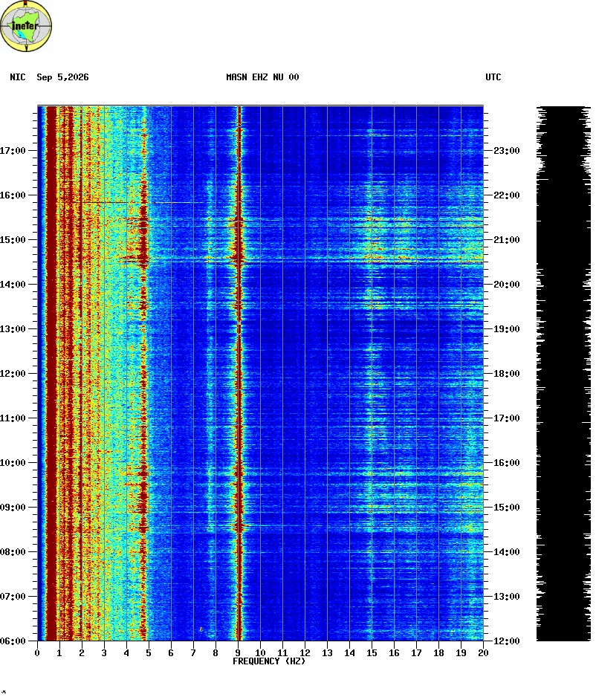Screen dimensions: 596x700
Task: Click the UTC label
Action: 493,77
